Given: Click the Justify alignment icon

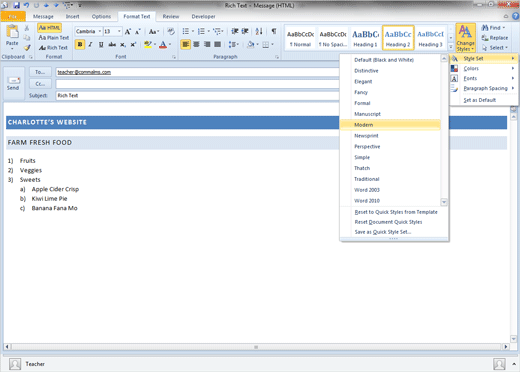Looking at the screenshot, I should (217, 44).
